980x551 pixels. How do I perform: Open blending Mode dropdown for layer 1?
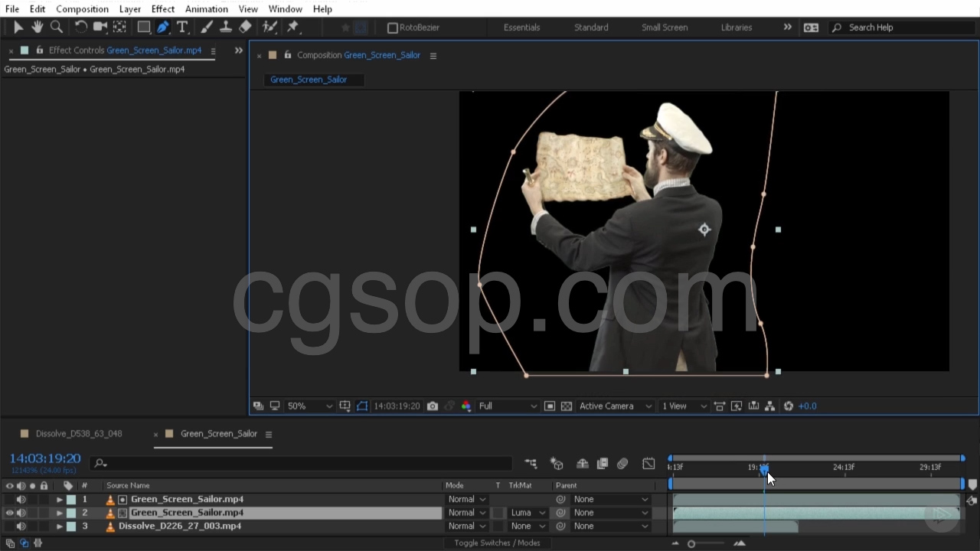tap(466, 500)
